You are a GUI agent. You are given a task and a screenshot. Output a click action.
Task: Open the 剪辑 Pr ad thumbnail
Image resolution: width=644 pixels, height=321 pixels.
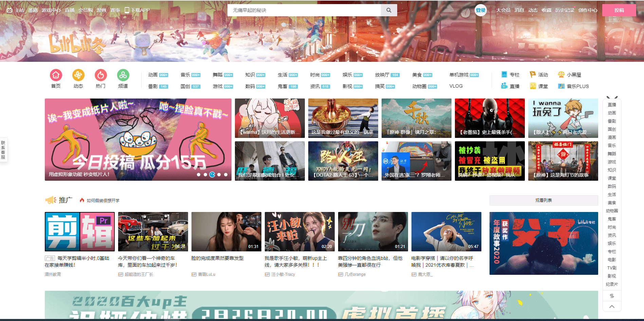click(80, 232)
